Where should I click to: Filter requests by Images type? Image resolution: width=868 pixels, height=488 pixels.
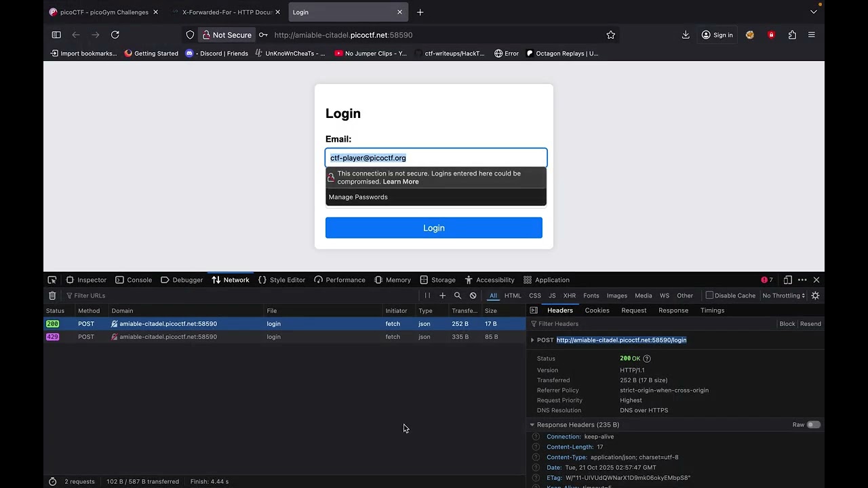pyautogui.click(x=617, y=296)
